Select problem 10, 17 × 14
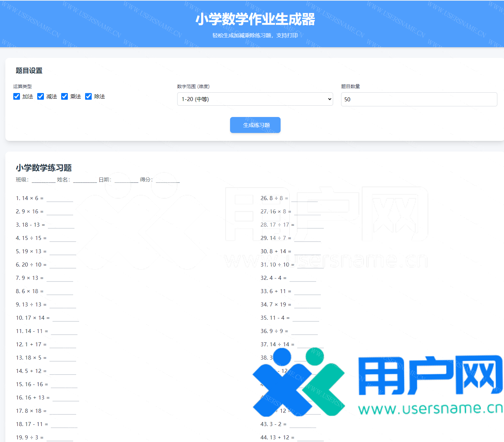Viewport: 504px width, 442px height. (x=33, y=318)
